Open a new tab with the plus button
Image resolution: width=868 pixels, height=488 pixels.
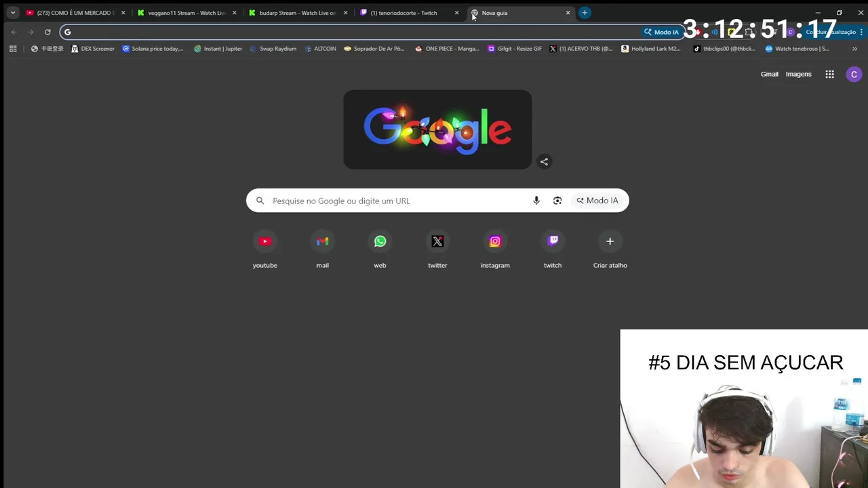pyautogui.click(x=585, y=13)
